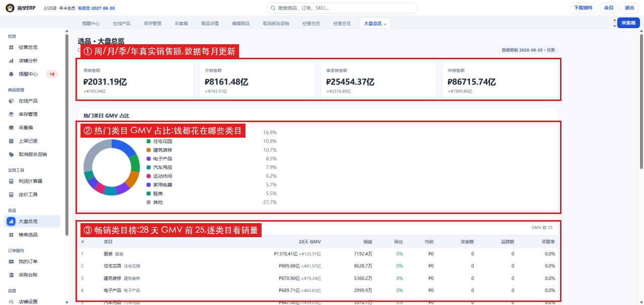This screenshot has height=305, width=644.
Task: Click the 销量 column header
Action: coord(367,242)
